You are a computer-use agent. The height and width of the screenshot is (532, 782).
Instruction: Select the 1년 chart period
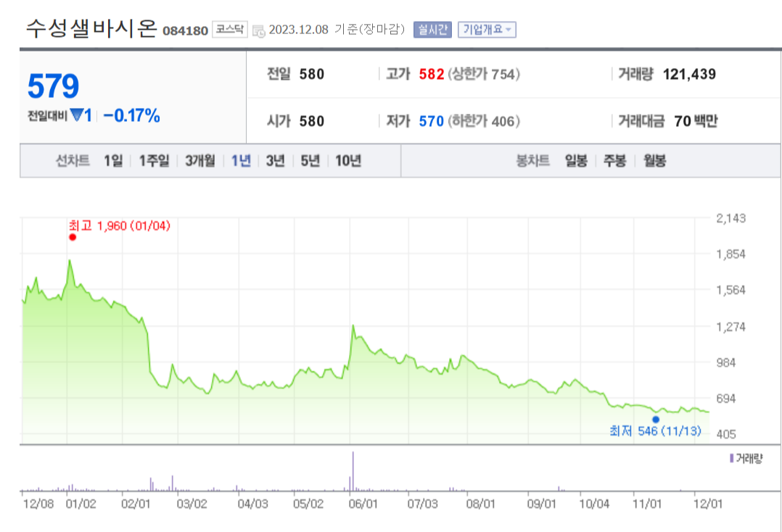(241, 161)
